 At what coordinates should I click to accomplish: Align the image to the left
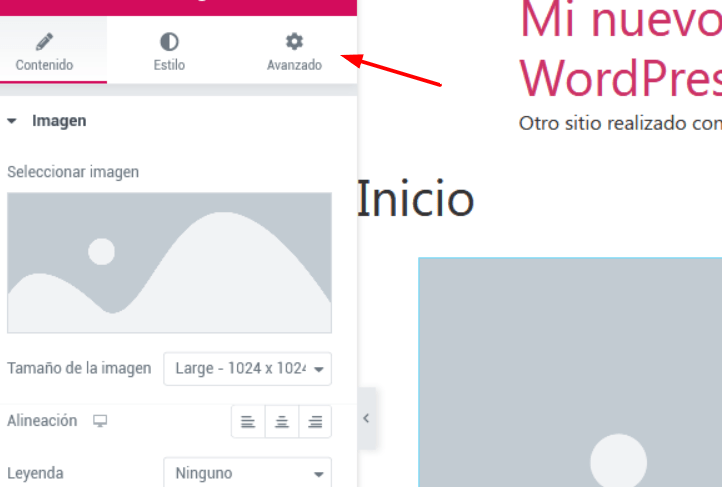[x=248, y=422]
